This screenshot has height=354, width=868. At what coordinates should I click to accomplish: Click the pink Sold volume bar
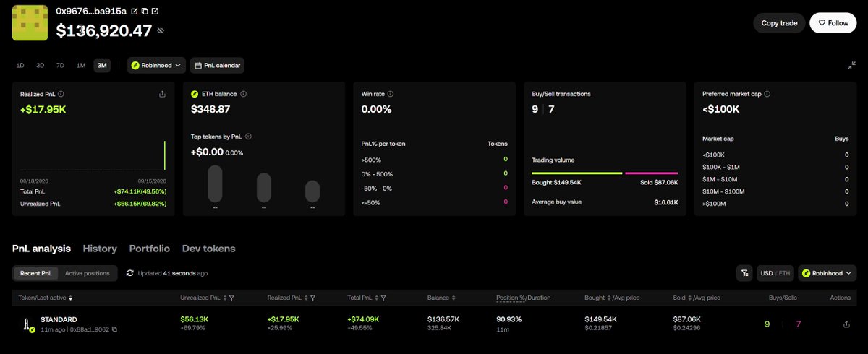(652, 173)
